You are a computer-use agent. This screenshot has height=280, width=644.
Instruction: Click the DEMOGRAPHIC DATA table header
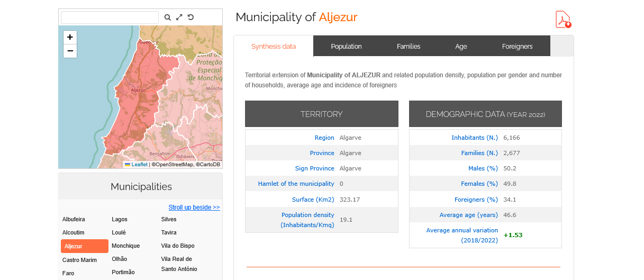485,114
